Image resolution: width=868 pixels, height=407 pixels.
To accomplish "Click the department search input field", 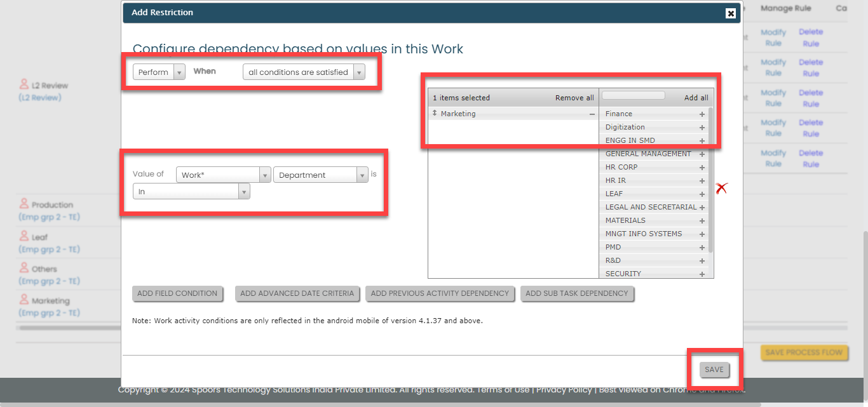I will 633,96.
